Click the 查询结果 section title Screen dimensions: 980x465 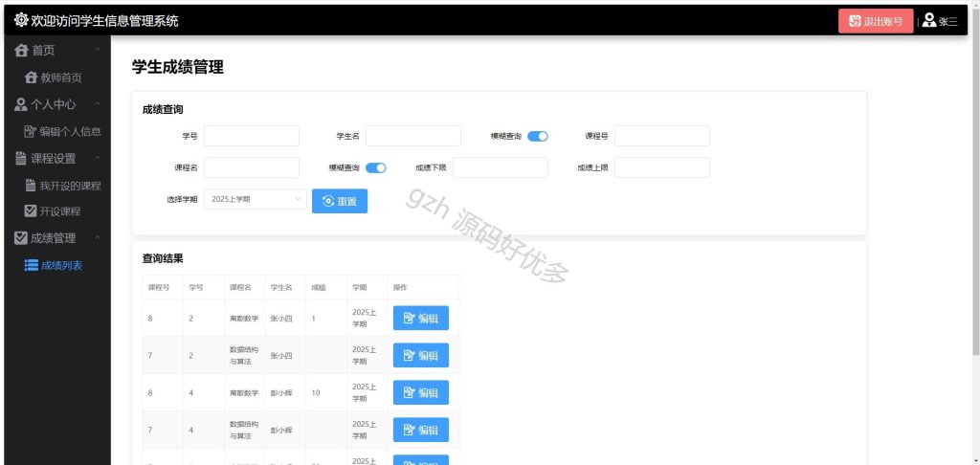[163, 258]
